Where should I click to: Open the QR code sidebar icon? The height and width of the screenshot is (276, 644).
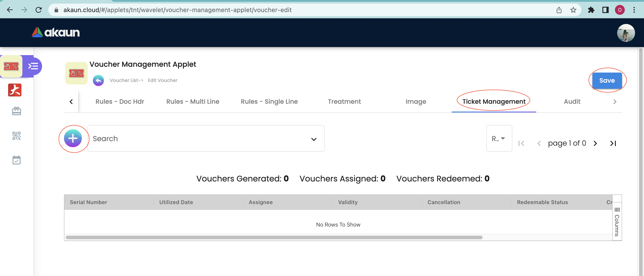17,136
